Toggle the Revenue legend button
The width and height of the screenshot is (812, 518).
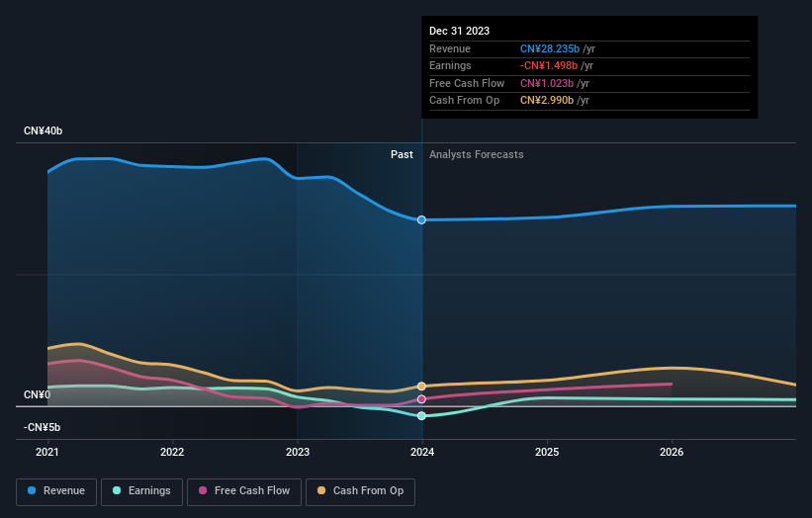coord(56,491)
